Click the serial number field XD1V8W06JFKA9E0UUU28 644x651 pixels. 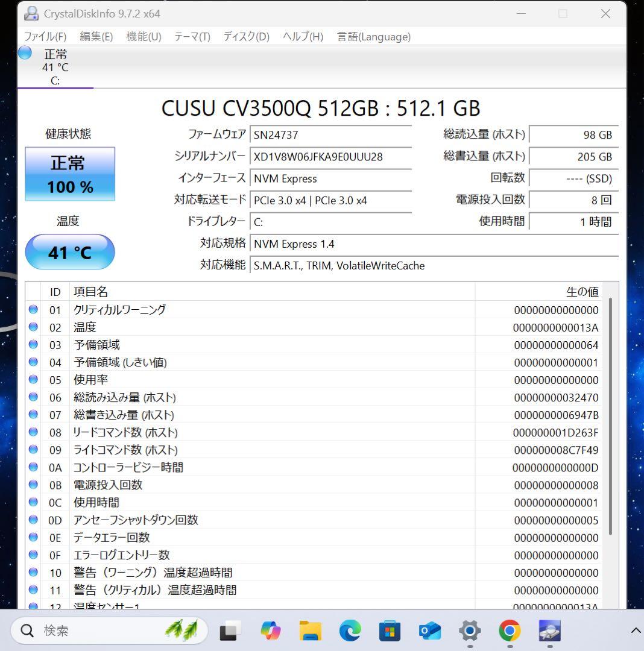point(330,157)
